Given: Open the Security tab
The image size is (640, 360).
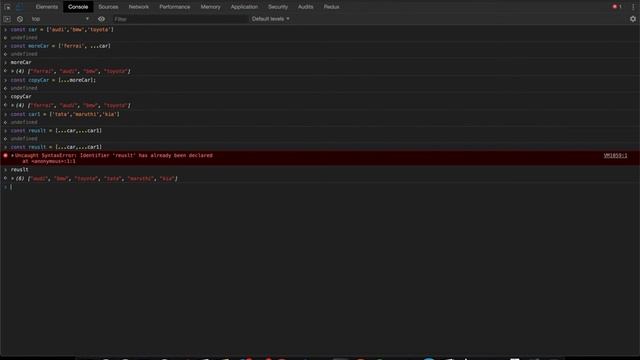Looking at the screenshot, I should (x=278, y=7).
